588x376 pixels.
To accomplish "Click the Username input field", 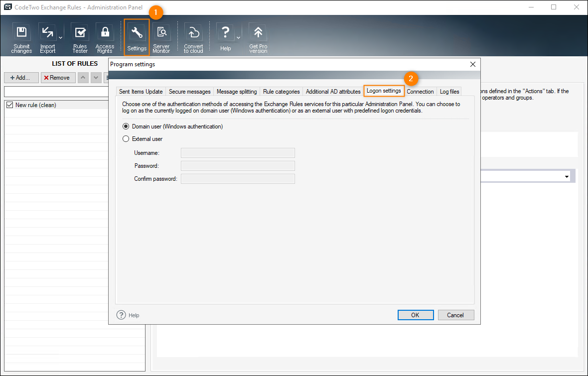I will click(238, 153).
